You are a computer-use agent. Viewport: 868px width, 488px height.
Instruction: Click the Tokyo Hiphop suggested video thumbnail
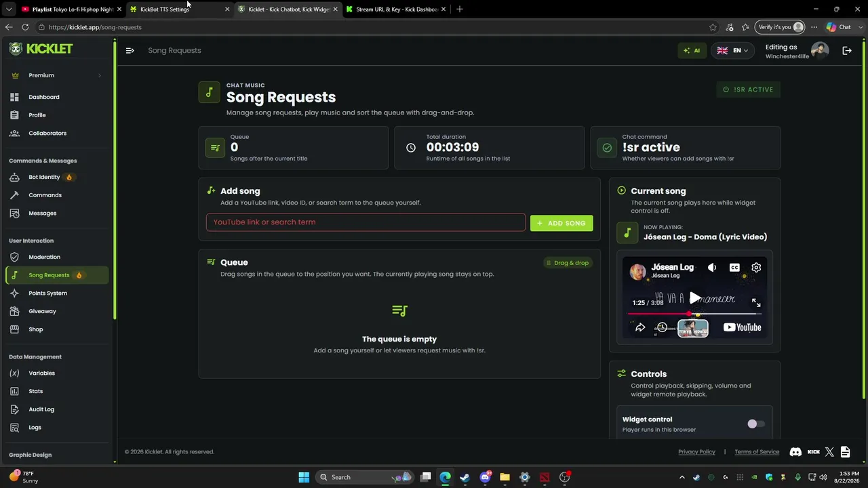[x=693, y=329]
